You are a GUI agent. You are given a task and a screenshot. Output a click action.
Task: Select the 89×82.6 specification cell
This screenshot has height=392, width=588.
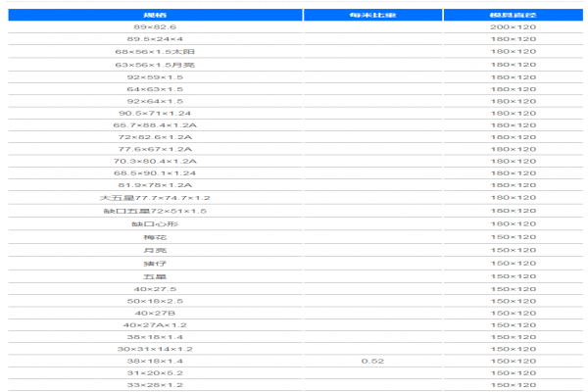(155, 27)
